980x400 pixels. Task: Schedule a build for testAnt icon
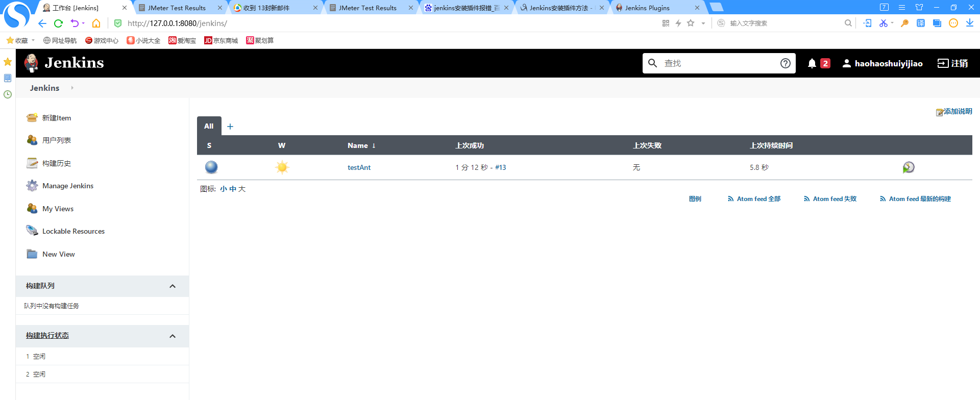(909, 167)
